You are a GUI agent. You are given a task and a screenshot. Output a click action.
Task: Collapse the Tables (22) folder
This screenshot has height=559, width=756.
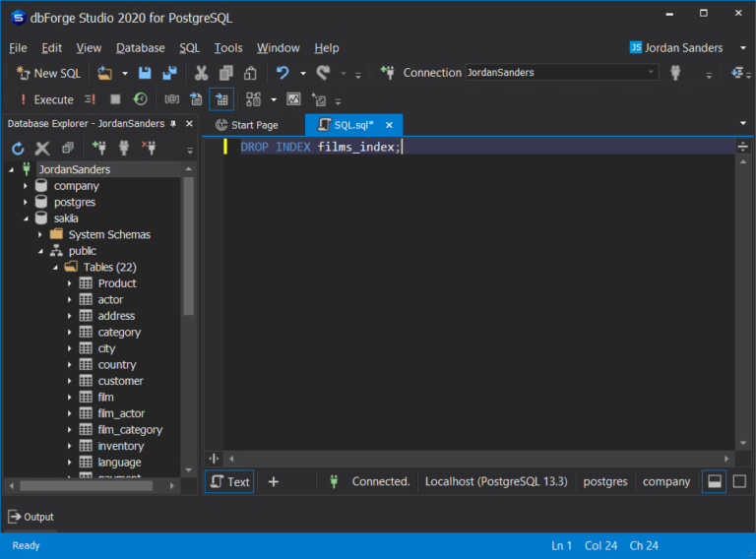[x=56, y=268]
